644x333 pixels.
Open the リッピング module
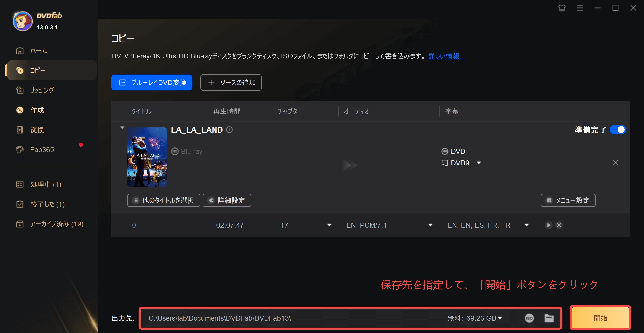42,90
